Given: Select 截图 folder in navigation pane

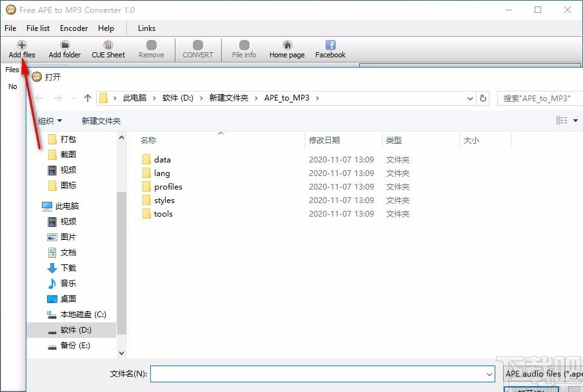Looking at the screenshot, I should pyautogui.click(x=62, y=154).
